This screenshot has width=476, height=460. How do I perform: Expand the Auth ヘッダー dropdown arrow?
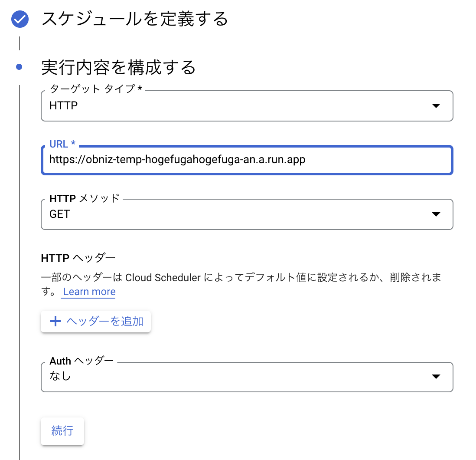[436, 377]
